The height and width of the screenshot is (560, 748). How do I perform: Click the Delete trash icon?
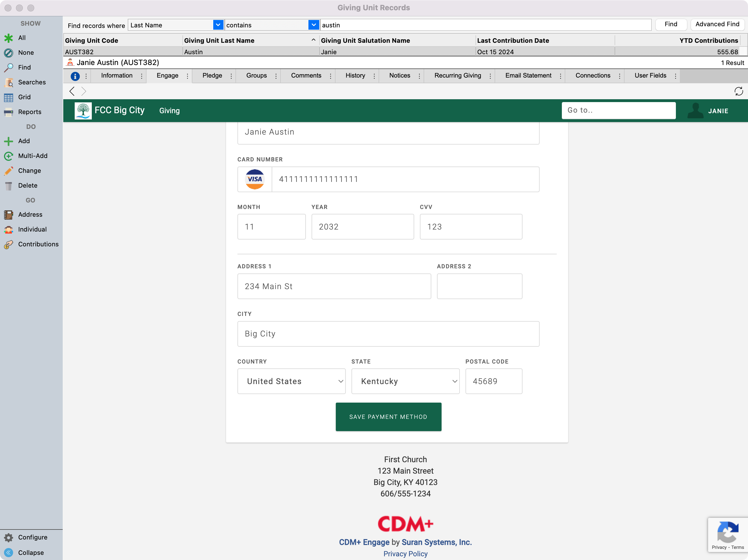(x=9, y=186)
